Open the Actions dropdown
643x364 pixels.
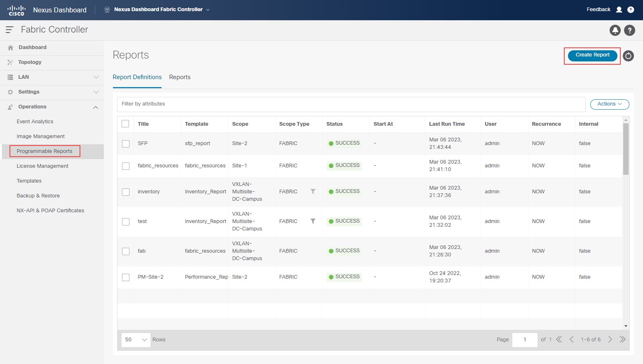coord(610,104)
